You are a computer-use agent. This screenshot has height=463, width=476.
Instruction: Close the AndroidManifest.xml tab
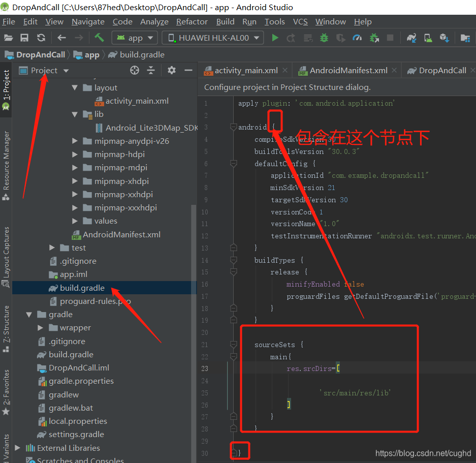coord(394,70)
